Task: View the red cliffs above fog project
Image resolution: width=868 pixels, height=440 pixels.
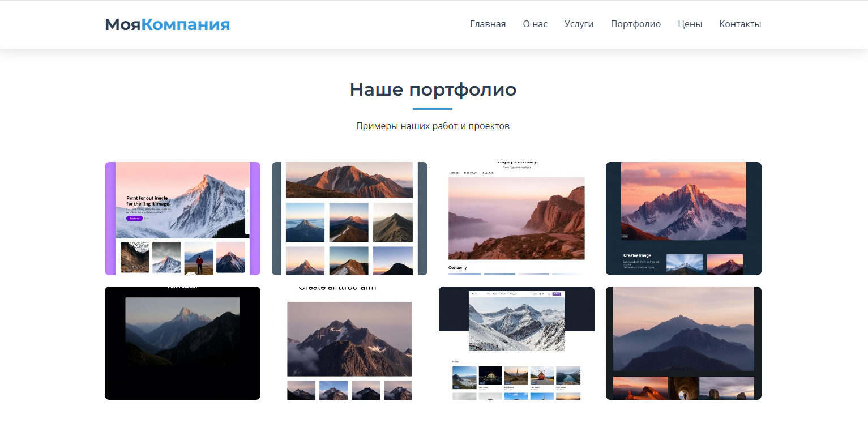Action: pyautogui.click(x=516, y=219)
